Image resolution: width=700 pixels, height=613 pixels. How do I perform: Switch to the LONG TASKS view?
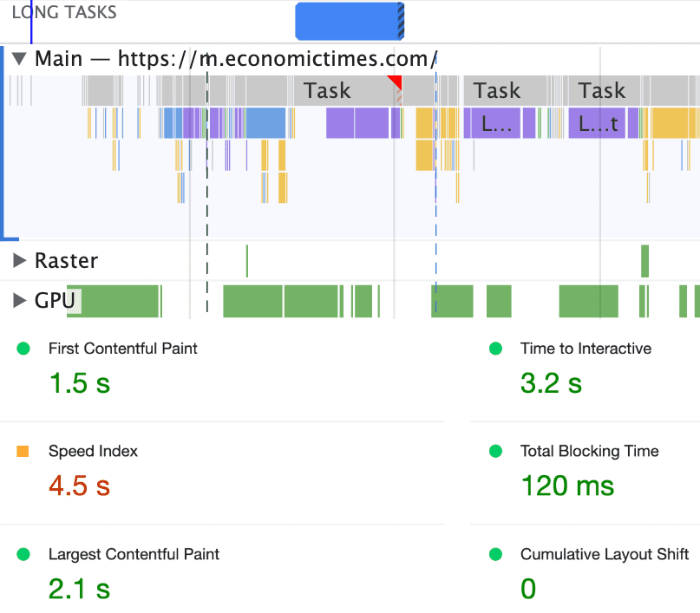point(63,12)
